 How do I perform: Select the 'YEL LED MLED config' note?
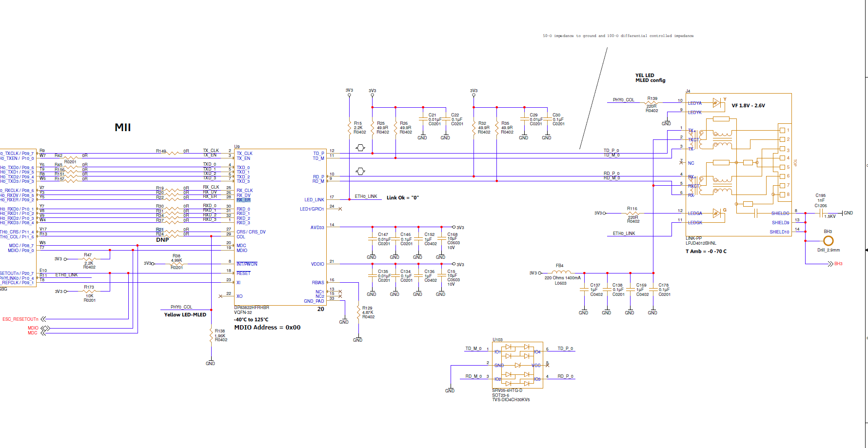pyautogui.click(x=650, y=78)
